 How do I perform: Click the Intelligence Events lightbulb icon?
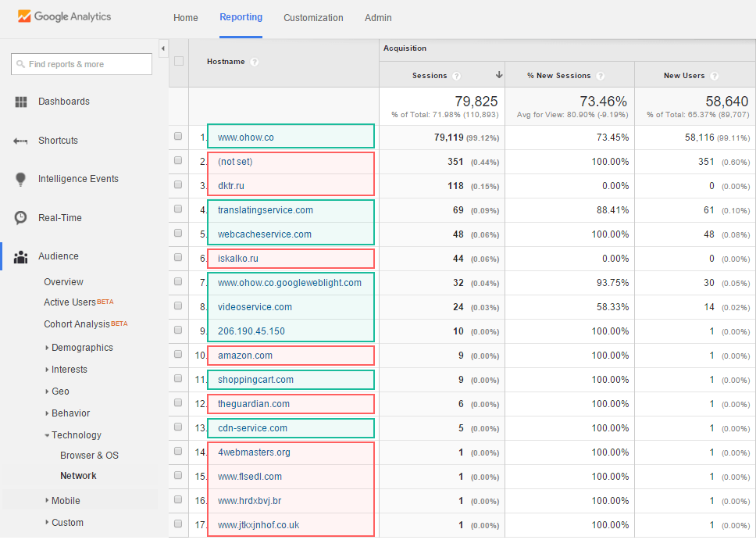pyautogui.click(x=21, y=179)
